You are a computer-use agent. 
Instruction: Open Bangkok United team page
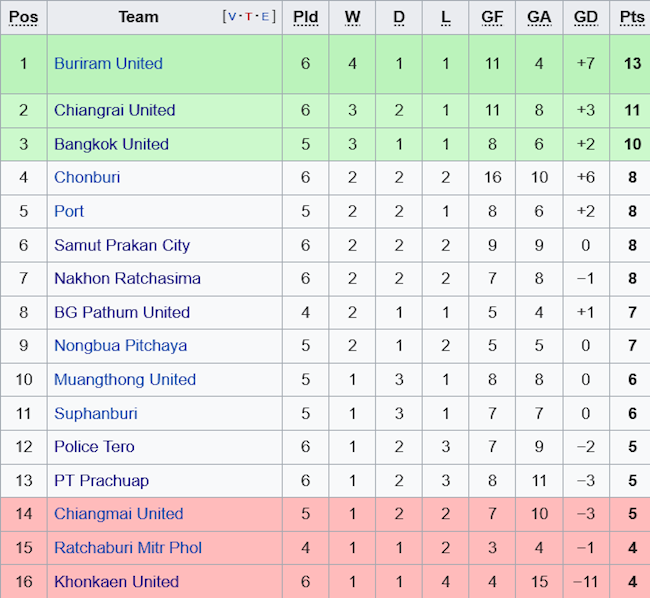pyautogui.click(x=111, y=144)
